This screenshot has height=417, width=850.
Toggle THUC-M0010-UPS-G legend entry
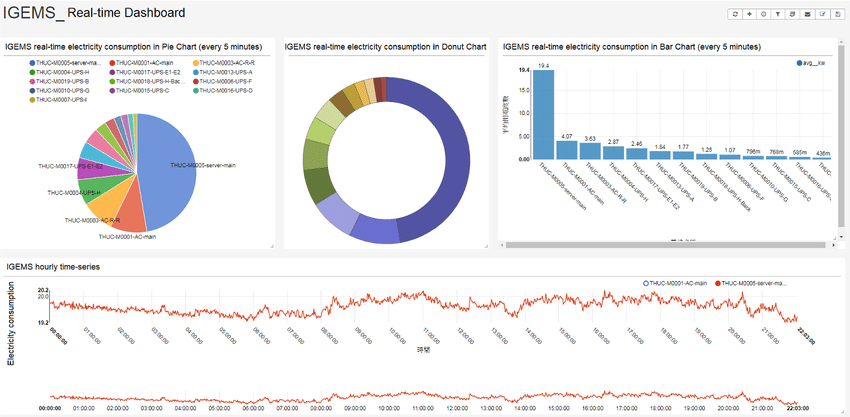tap(59, 91)
